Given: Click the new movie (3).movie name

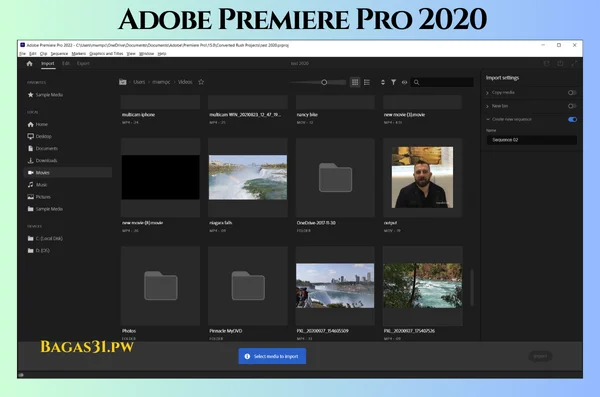Looking at the screenshot, I should click(x=404, y=115).
